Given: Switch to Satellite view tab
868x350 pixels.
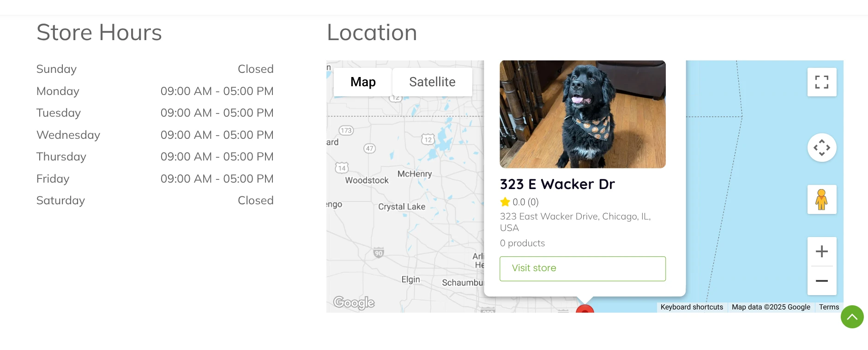Looking at the screenshot, I should click(x=432, y=82).
